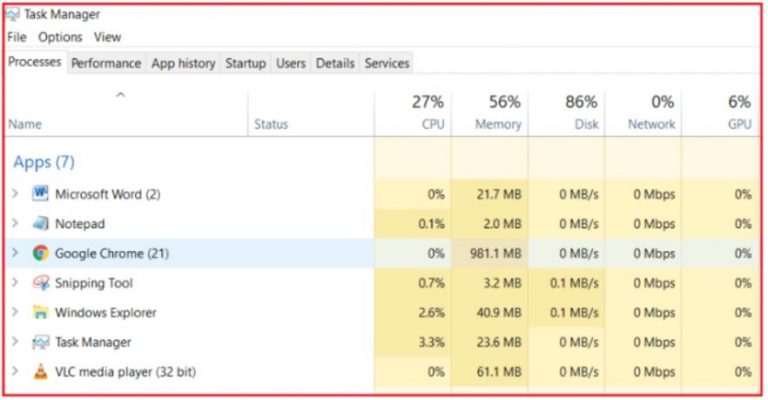This screenshot has width=768, height=400.
Task: Open the File menu
Action: (17, 37)
